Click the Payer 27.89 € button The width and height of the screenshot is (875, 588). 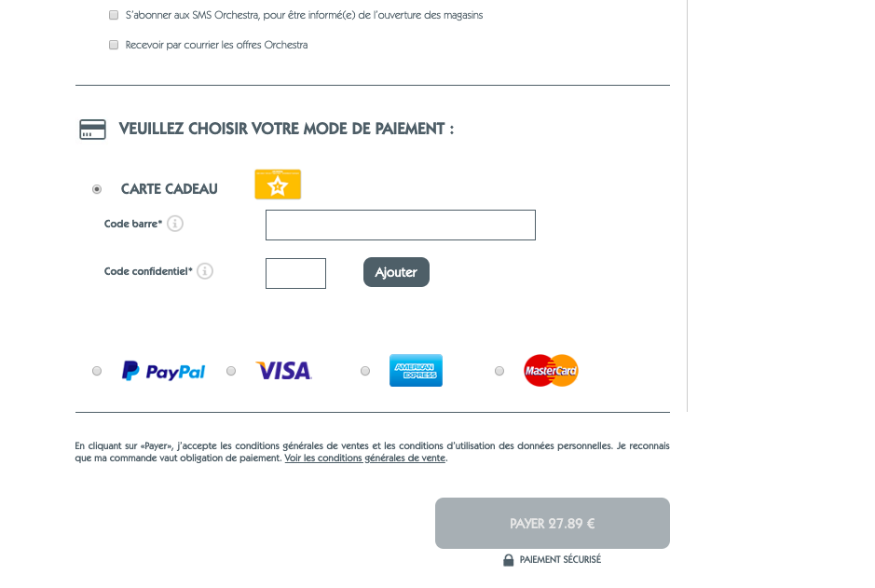[x=553, y=524]
